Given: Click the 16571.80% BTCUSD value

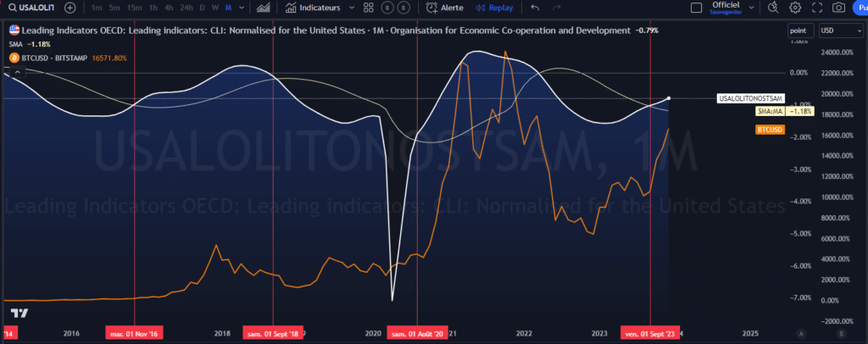Looking at the screenshot, I should pyautogui.click(x=108, y=58).
